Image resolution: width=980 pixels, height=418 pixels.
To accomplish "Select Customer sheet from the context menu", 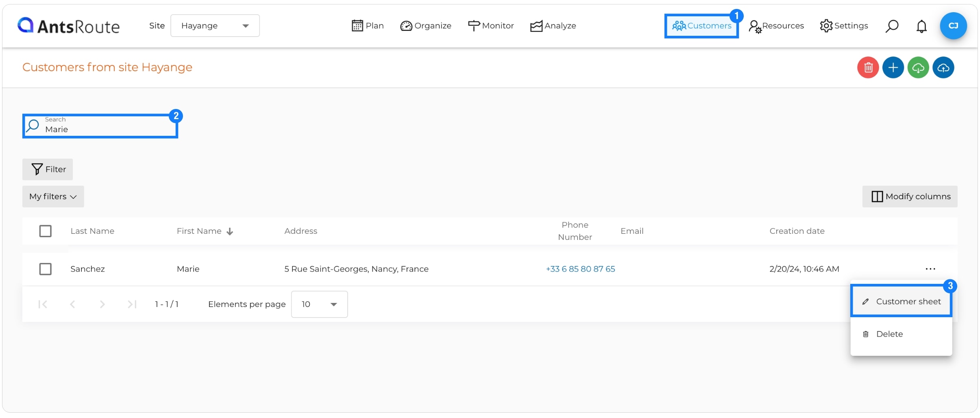I will point(901,301).
